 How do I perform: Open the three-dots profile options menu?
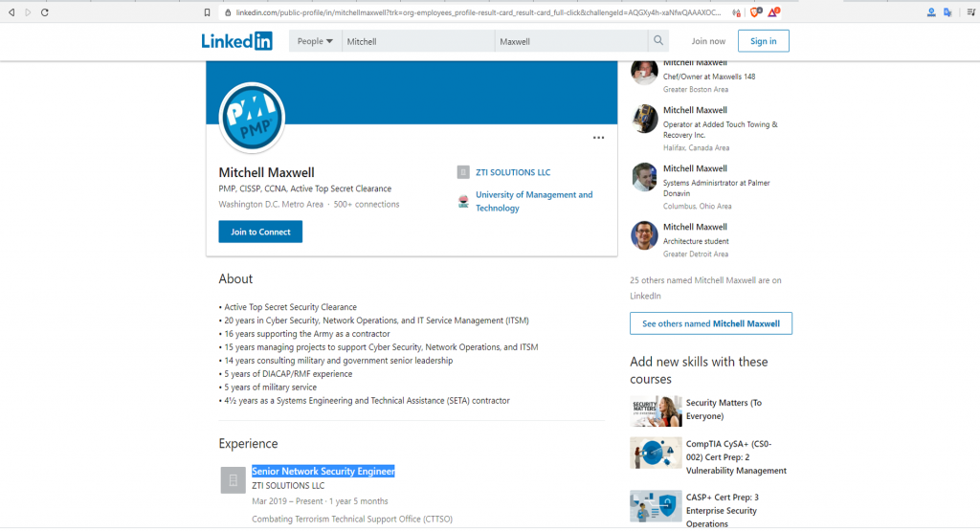coord(598,138)
